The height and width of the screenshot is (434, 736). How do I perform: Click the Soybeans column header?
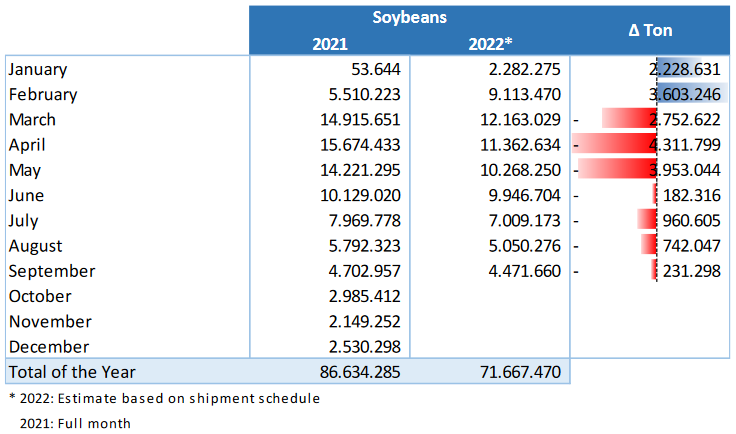pos(409,17)
